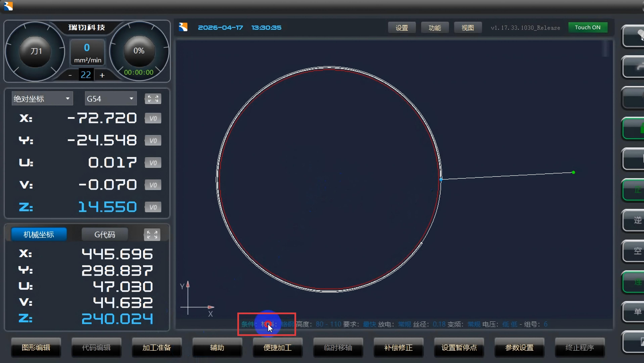
Task: Click the logo icon beside the date
Action: tap(183, 27)
